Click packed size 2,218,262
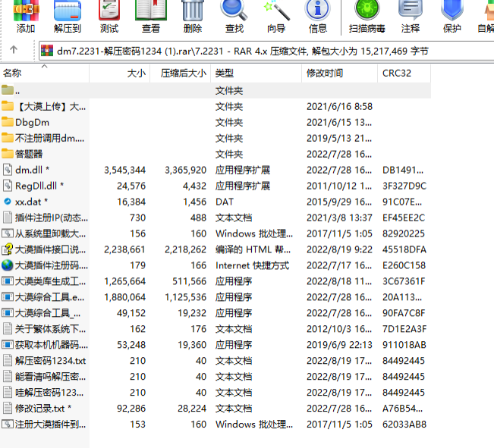Screen dimensions: 494x448 pyautogui.click(x=185, y=249)
